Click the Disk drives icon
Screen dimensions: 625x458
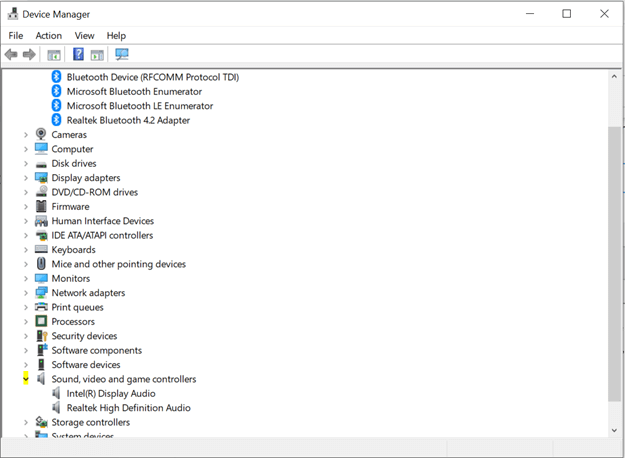coord(41,164)
